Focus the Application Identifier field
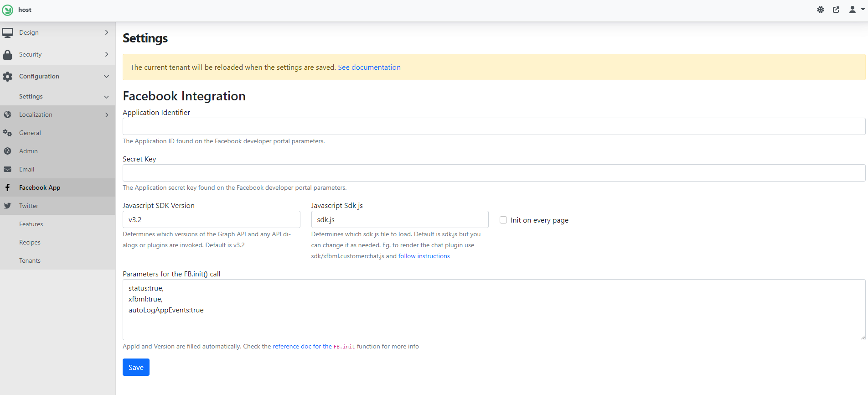Screen dimensions: 868x395 (x=494, y=126)
